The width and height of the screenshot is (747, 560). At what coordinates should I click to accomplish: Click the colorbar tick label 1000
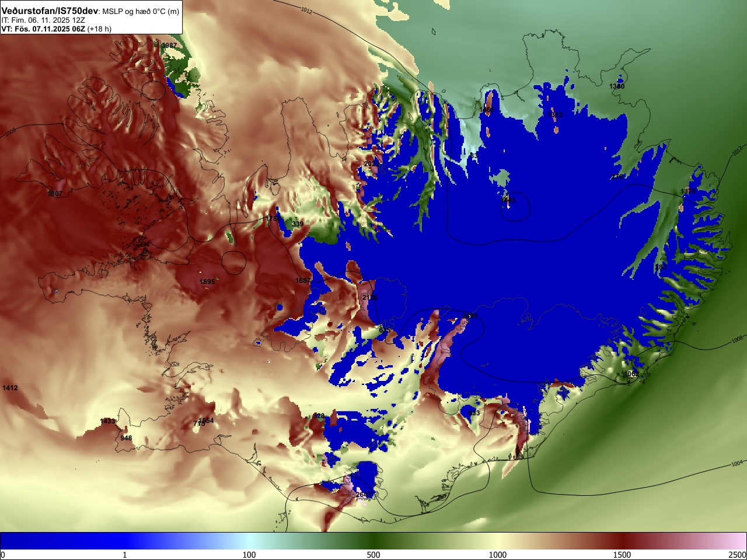pos(498,555)
